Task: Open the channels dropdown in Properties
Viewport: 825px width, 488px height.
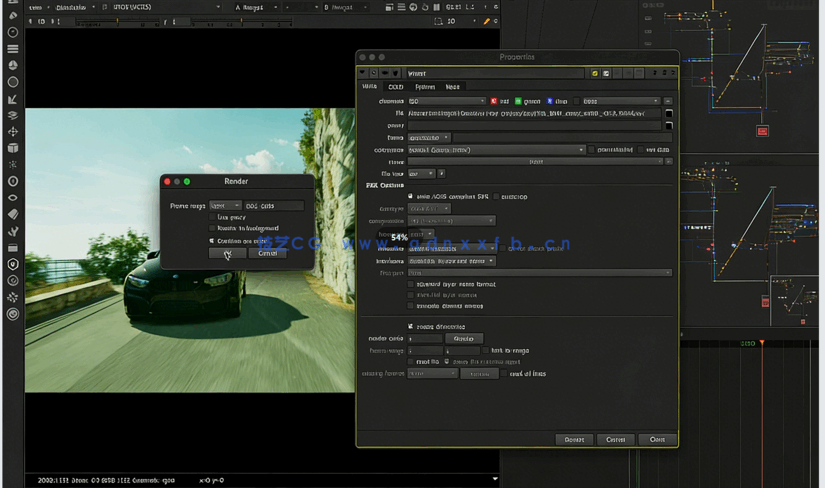Action: [446, 101]
